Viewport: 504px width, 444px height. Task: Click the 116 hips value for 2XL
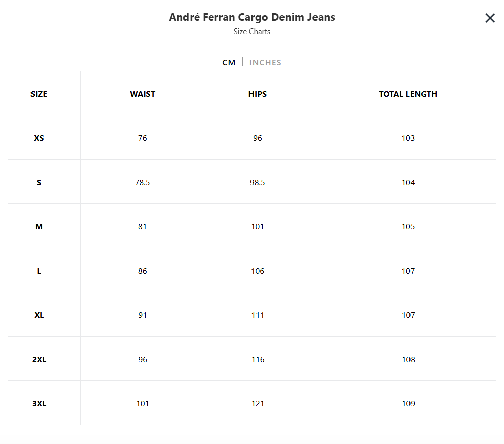click(x=258, y=360)
